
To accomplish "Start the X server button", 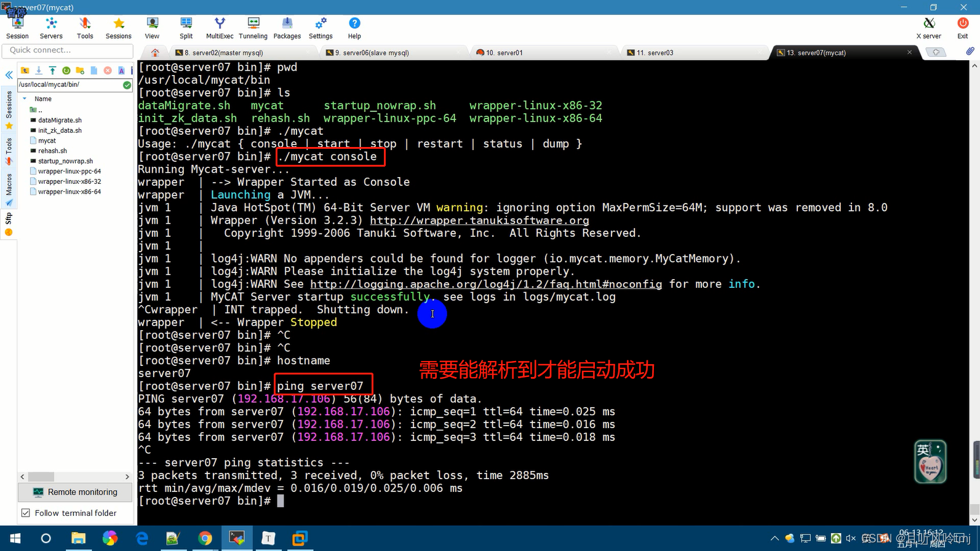I will (929, 28).
